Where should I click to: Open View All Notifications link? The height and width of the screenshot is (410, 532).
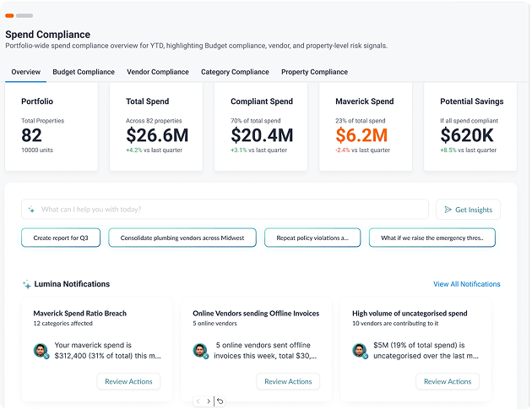(466, 284)
